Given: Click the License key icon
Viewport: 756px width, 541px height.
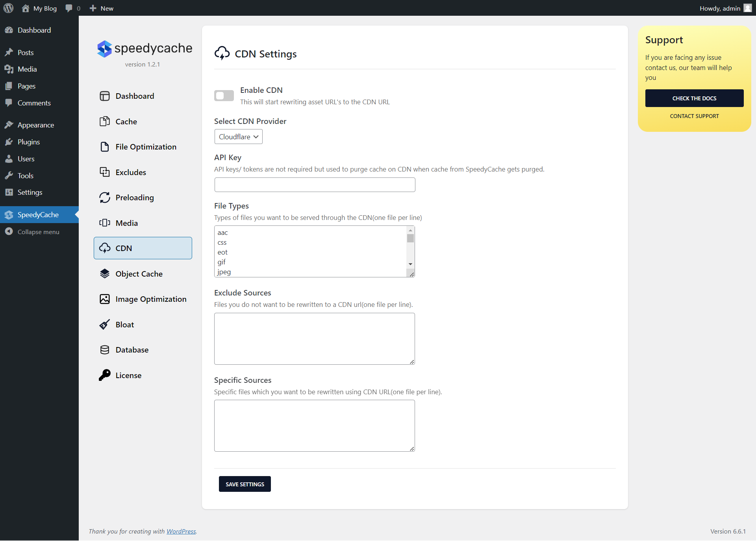Looking at the screenshot, I should 104,375.
